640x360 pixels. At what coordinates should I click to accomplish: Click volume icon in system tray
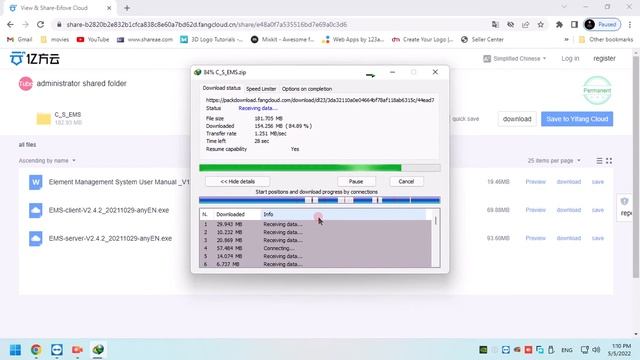(596, 350)
